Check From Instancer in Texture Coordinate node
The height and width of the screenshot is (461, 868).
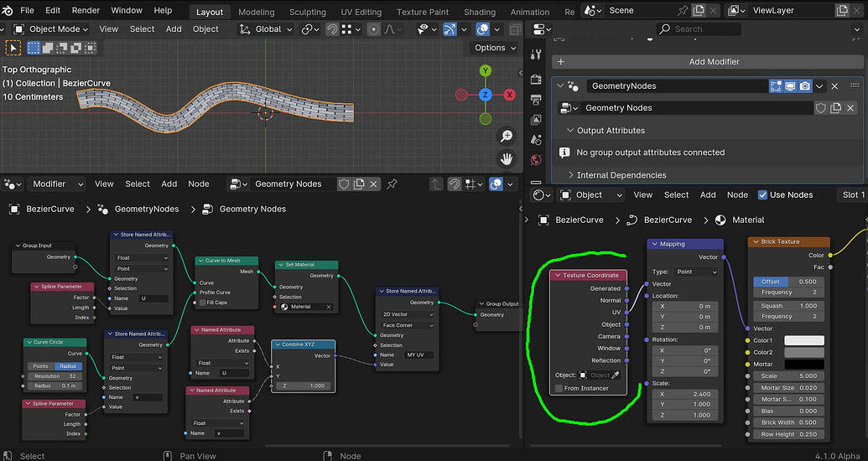point(559,388)
